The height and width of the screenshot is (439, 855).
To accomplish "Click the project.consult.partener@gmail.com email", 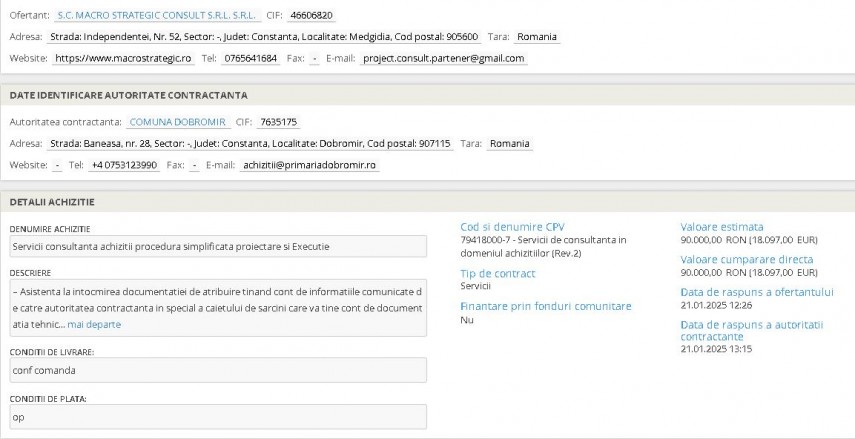I will point(444,58).
